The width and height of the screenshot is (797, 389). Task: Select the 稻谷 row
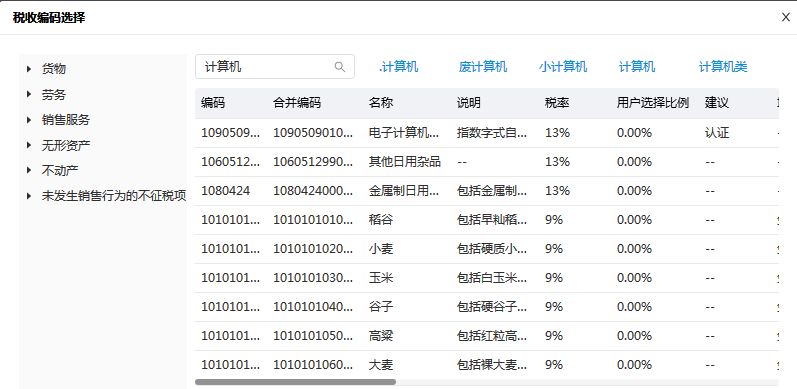486,220
